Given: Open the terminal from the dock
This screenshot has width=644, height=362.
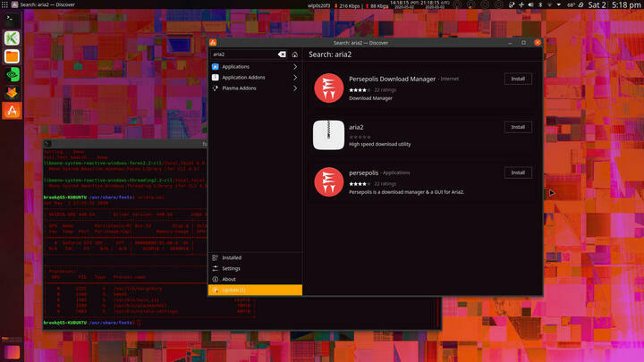Looking at the screenshot, I should pyautogui.click(x=12, y=20).
